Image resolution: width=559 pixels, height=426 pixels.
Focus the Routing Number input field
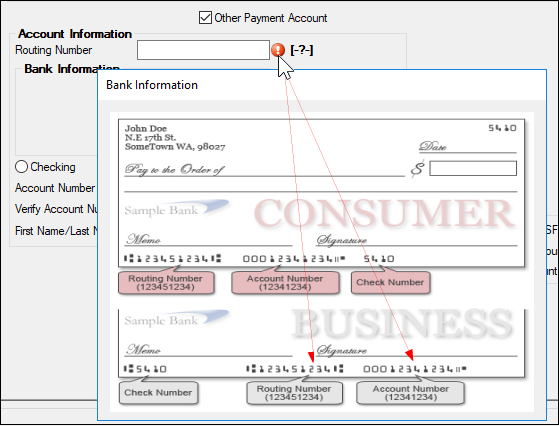tap(203, 50)
